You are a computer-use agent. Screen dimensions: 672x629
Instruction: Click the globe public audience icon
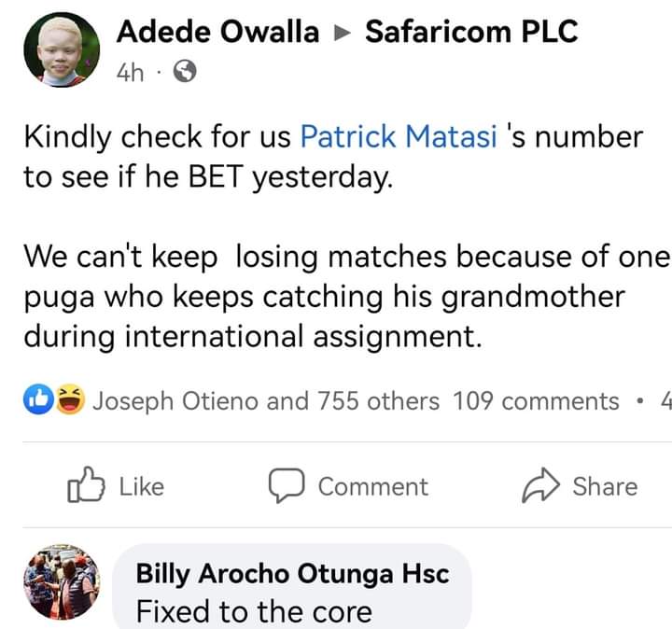point(185,72)
